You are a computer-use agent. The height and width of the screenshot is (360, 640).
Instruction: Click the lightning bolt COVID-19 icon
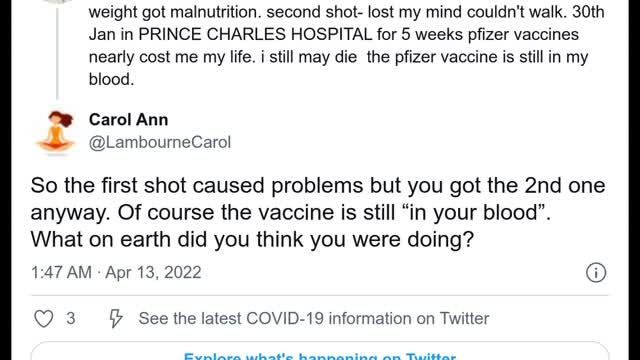tap(116, 318)
